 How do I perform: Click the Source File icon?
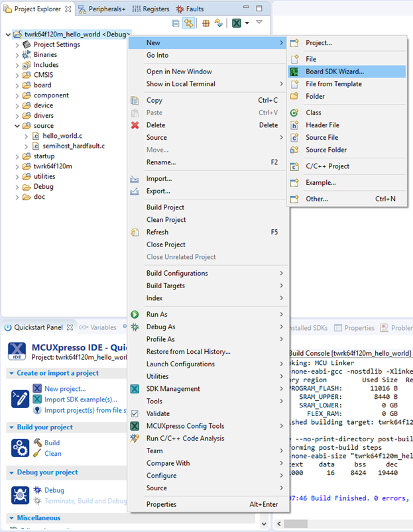(294, 137)
